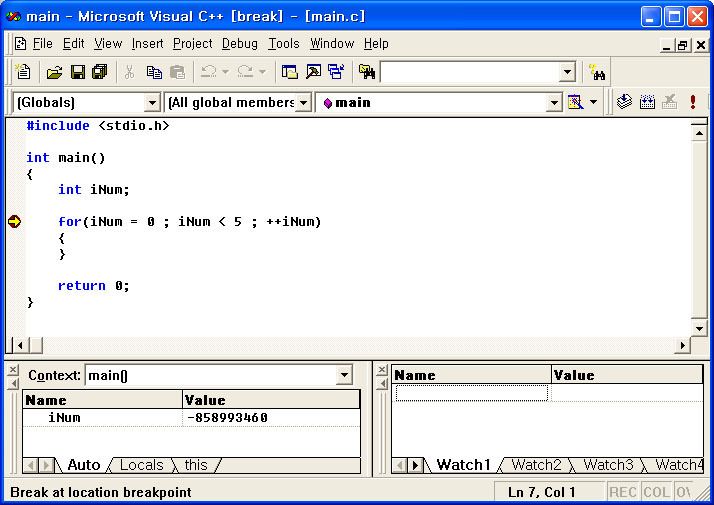The height and width of the screenshot is (505, 714).
Task: Click the breakpoint marker beside the for line
Action: [14, 222]
